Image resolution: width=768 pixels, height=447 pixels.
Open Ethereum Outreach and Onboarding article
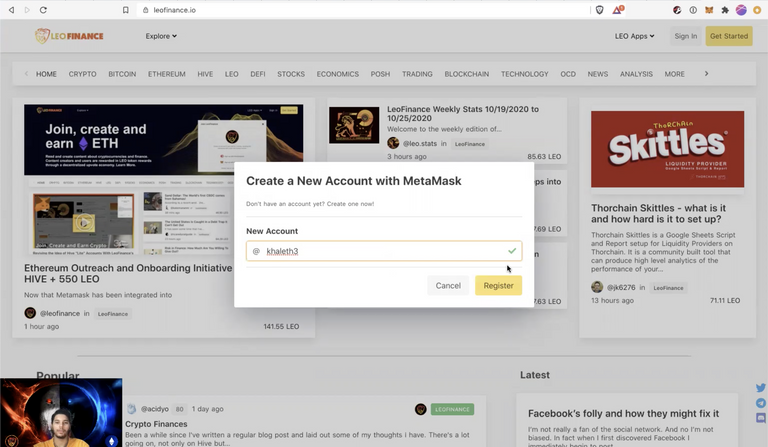[128, 273]
